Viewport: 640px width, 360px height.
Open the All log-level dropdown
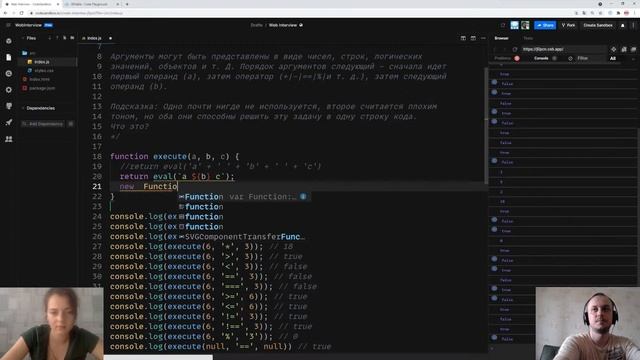613,58
